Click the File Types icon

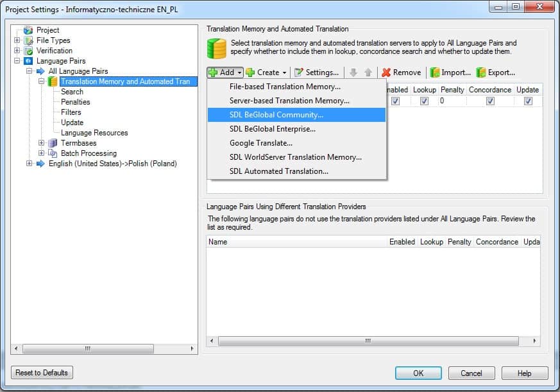(x=29, y=40)
